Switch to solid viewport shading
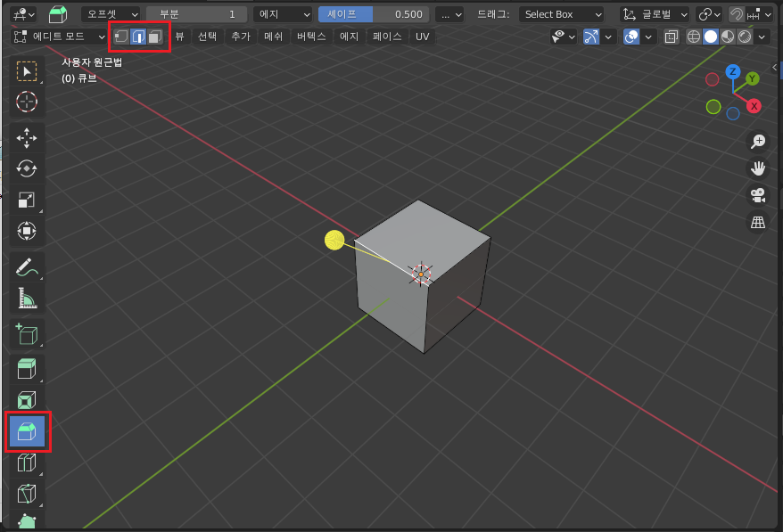783x532 pixels. [711, 37]
